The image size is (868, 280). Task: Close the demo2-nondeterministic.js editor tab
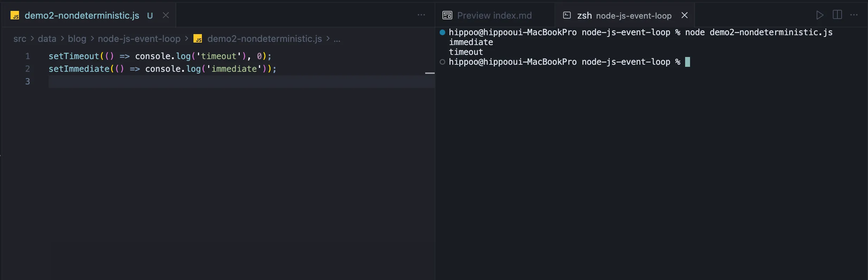point(166,15)
